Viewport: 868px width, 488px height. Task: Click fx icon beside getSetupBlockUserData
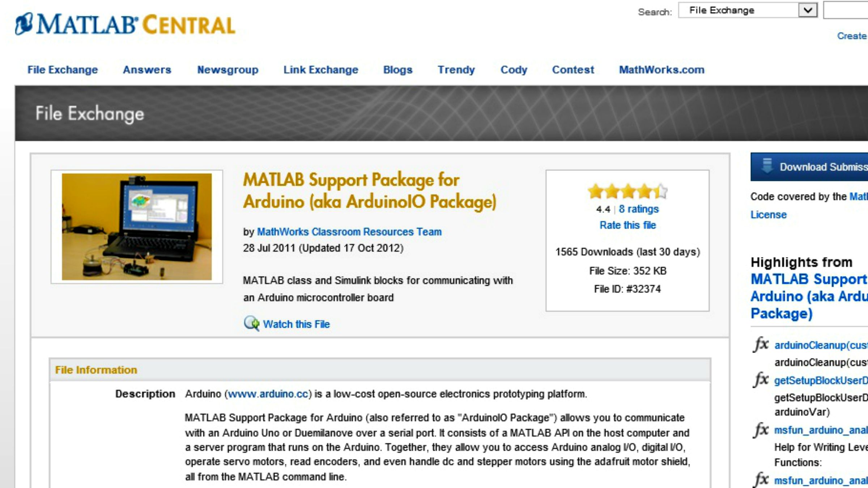(x=761, y=380)
